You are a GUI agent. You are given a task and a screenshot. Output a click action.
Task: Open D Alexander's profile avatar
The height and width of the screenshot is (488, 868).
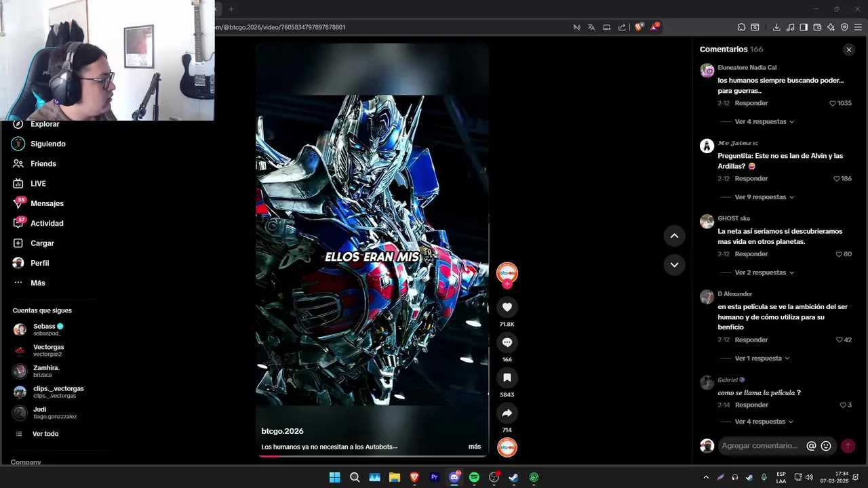click(707, 297)
